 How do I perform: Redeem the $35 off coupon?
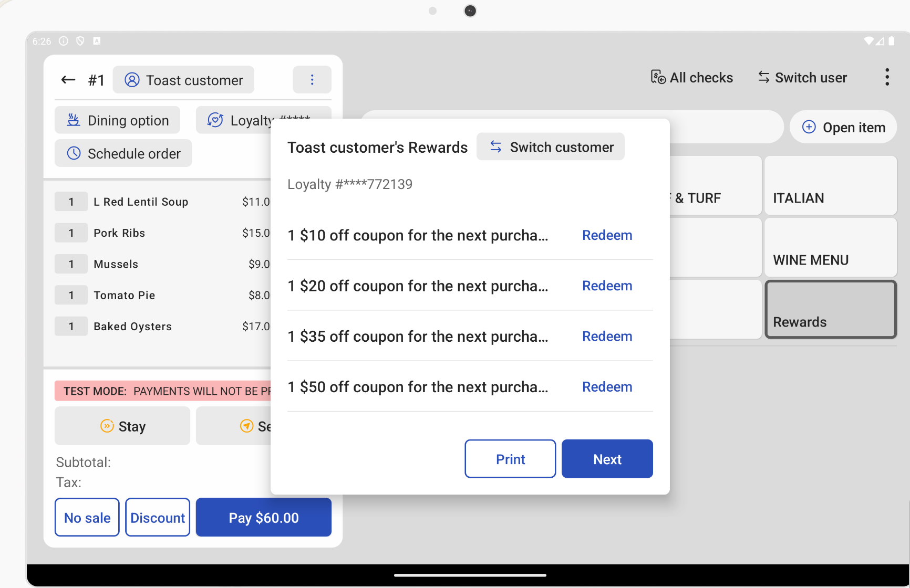(607, 336)
